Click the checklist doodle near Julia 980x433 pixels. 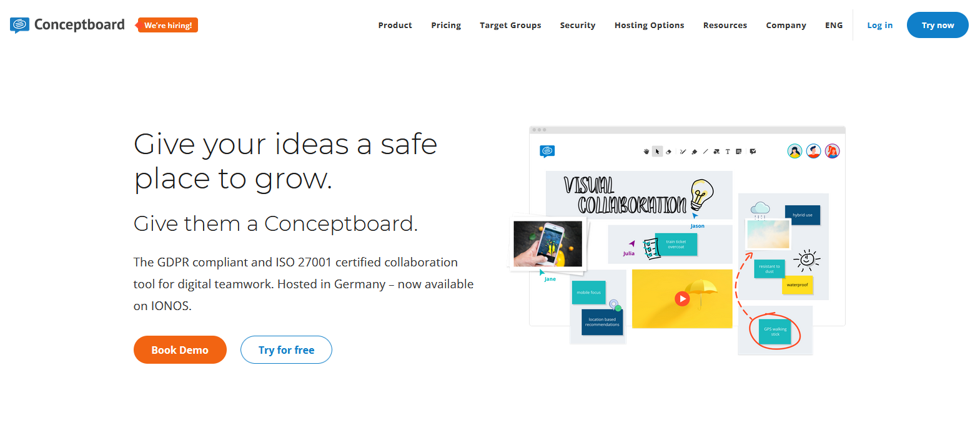(651, 248)
